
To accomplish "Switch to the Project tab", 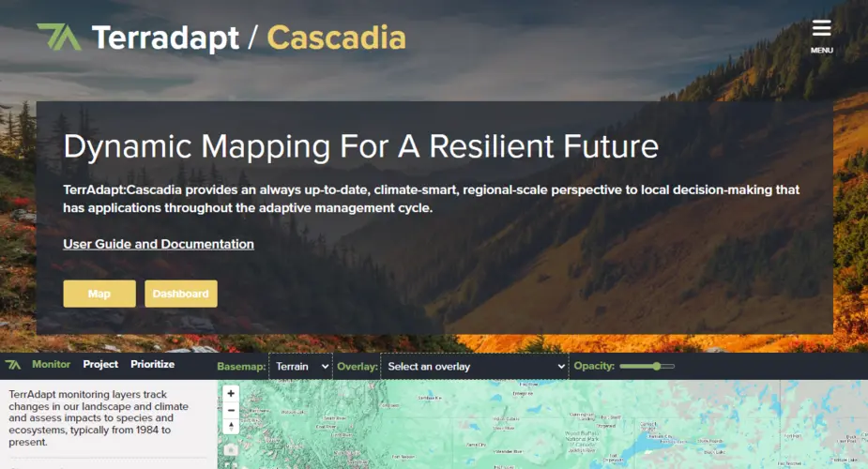I will (x=100, y=364).
